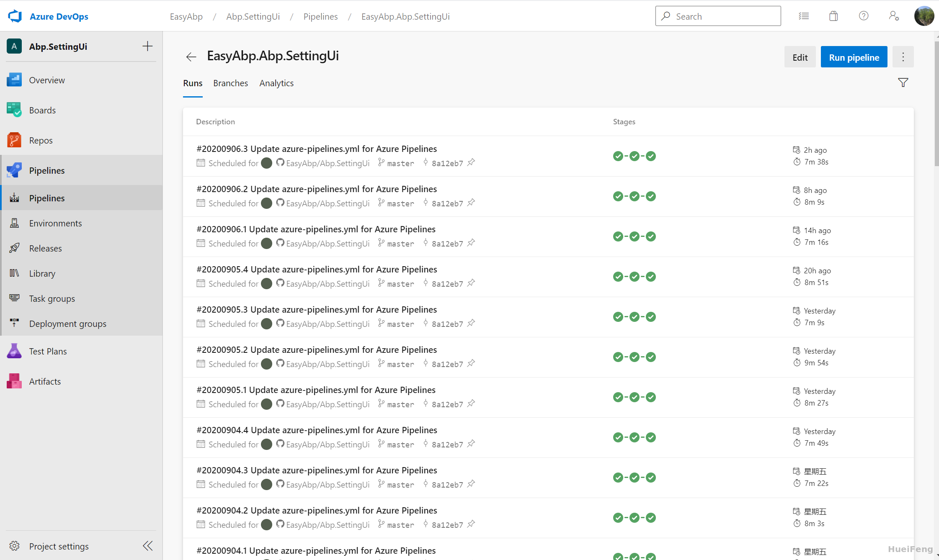Toggle pin on run #20200905.4

tap(471, 283)
